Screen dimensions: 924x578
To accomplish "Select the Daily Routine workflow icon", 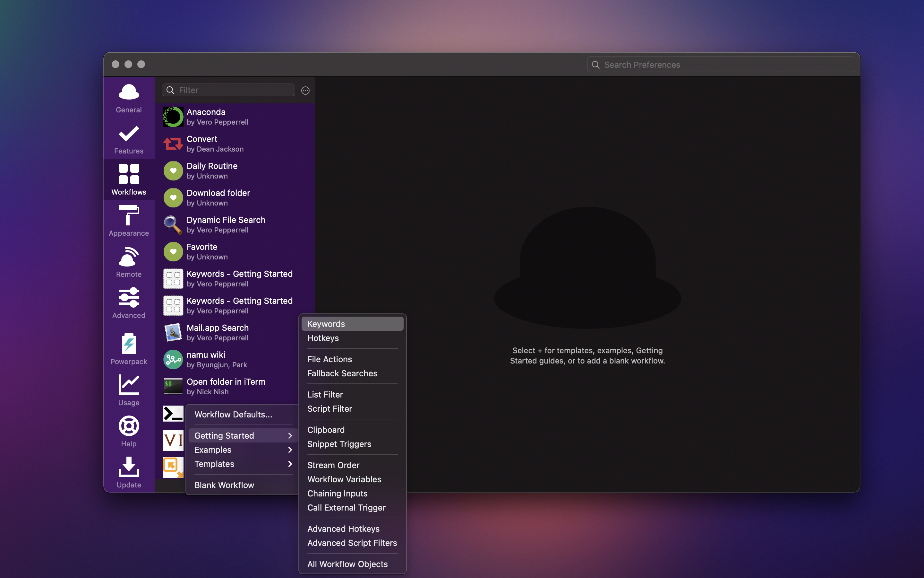I will coord(173,171).
